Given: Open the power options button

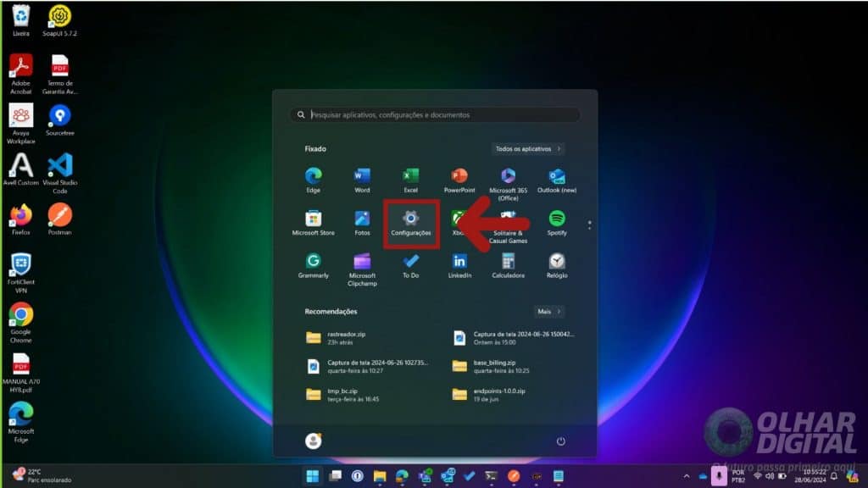Looking at the screenshot, I should [561, 441].
